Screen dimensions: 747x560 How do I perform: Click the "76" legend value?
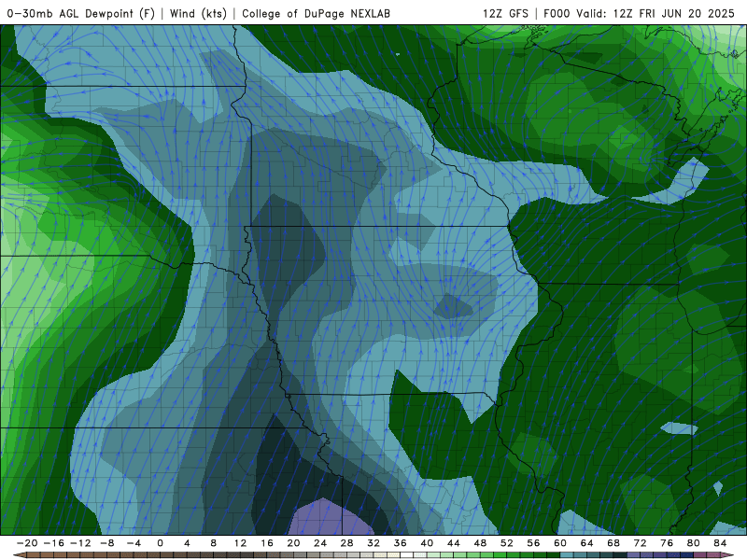click(x=667, y=543)
